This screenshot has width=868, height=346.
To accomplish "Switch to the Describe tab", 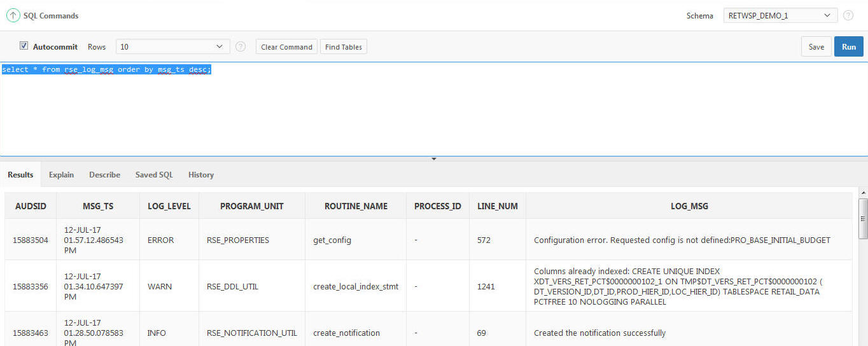I will [x=104, y=174].
